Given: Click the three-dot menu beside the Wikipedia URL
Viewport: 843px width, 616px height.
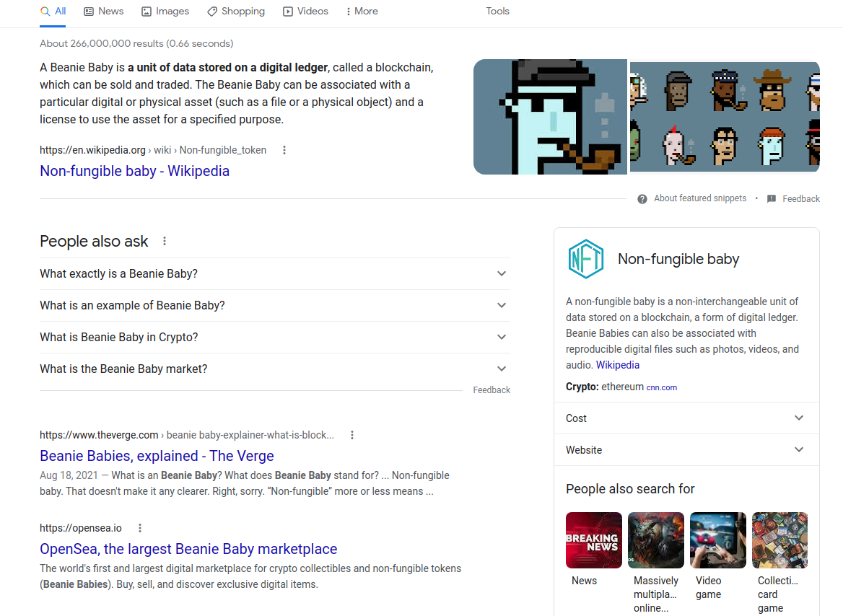Looking at the screenshot, I should pos(284,151).
